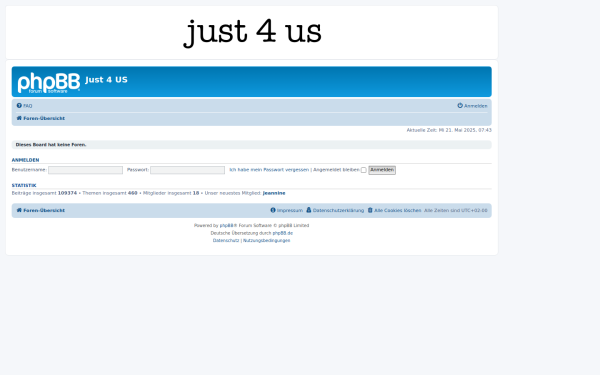Click the power icon next to Anmelden
This screenshot has height=375, width=600.
(x=460, y=106)
